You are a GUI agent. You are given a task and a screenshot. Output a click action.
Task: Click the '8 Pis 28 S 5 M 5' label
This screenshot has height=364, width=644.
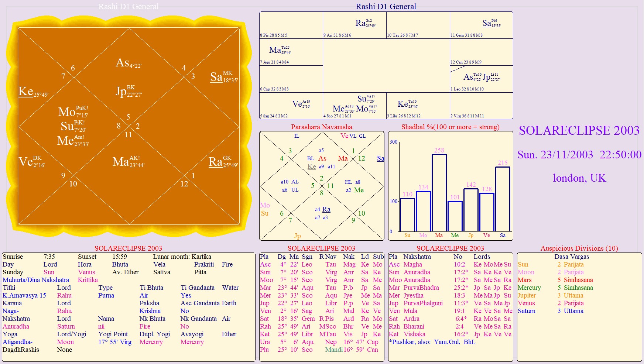coord(273,35)
